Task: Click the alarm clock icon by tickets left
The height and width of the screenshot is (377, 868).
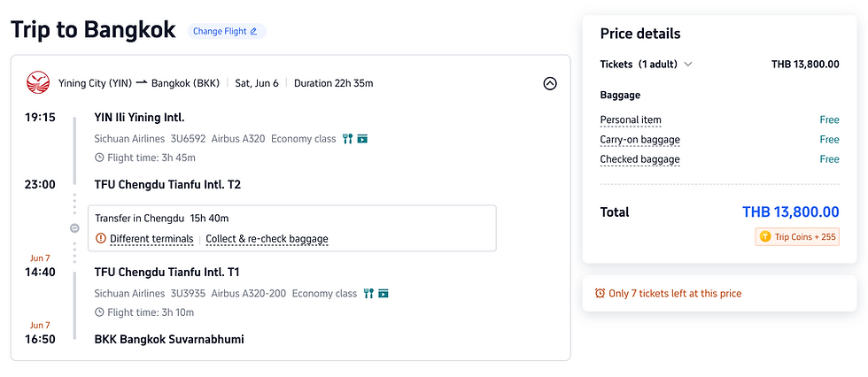Action: (600, 293)
